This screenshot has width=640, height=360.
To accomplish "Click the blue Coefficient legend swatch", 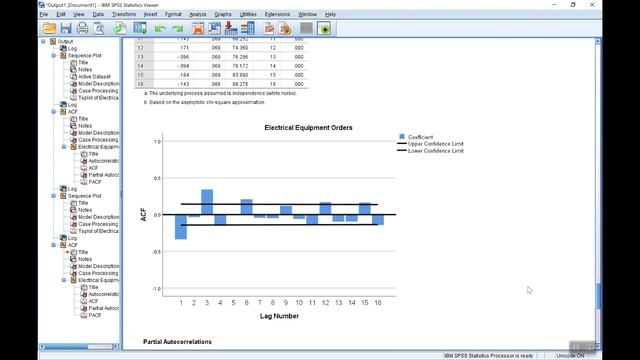I will (x=402, y=137).
